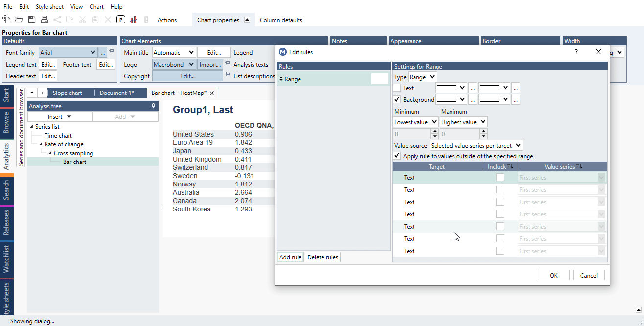Select the Range rule in Rules list
Viewport: 644px width, 326px height.
pos(333,79)
